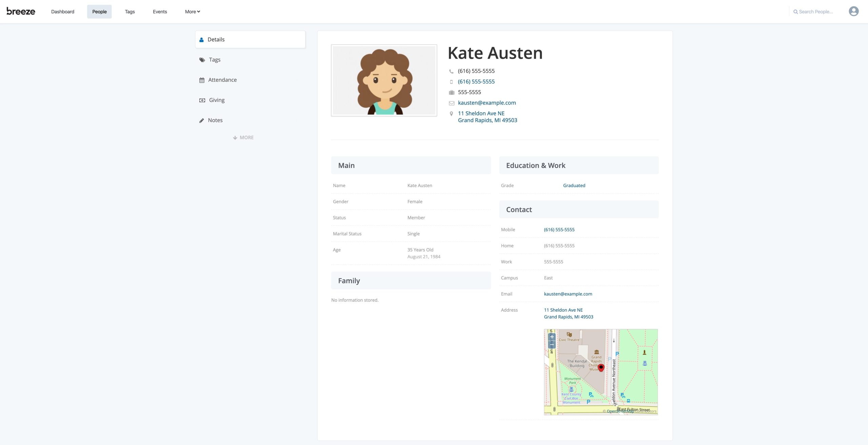The height and width of the screenshot is (445, 868).
Task: Go to the Dashboard tab
Action: tap(63, 12)
